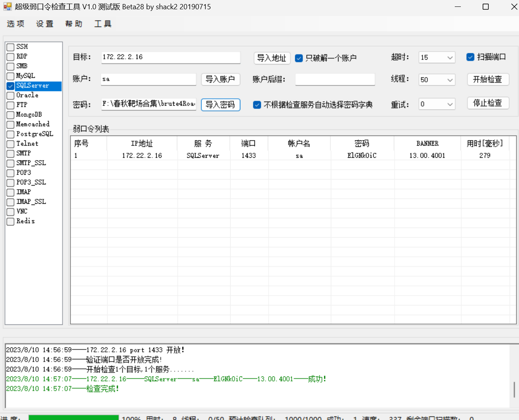The height and width of the screenshot is (420, 519).
Task: Click the 目标 target address field
Action: pyautogui.click(x=170, y=57)
